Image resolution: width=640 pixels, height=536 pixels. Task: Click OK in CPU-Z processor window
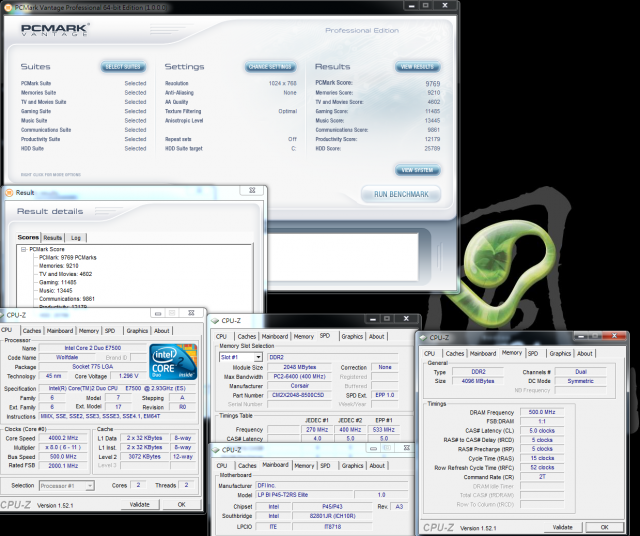pos(182,505)
